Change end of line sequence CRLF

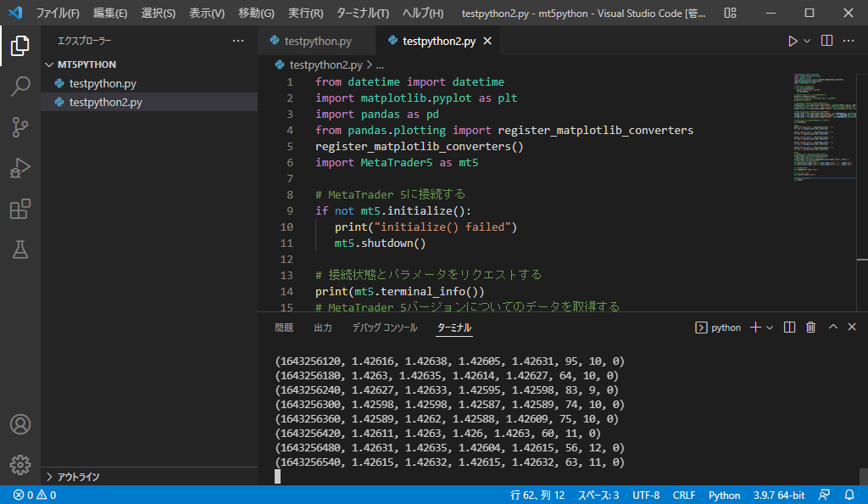(684, 496)
